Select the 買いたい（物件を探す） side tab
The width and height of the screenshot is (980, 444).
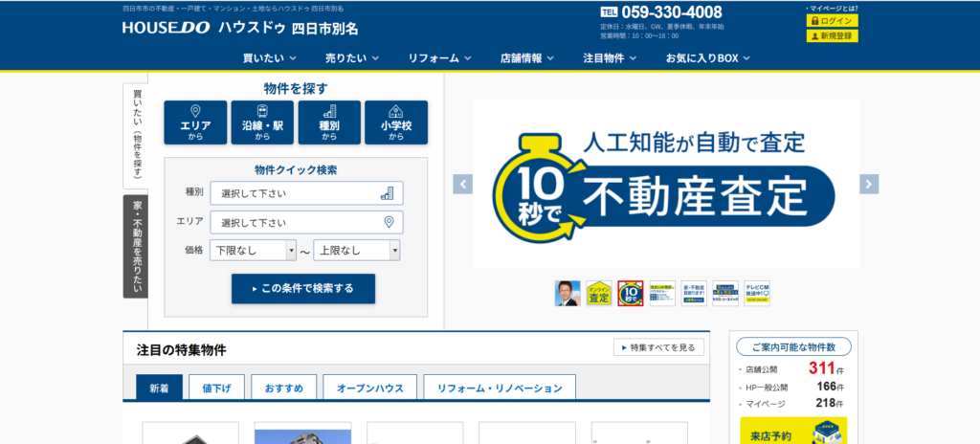[x=136, y=136]
